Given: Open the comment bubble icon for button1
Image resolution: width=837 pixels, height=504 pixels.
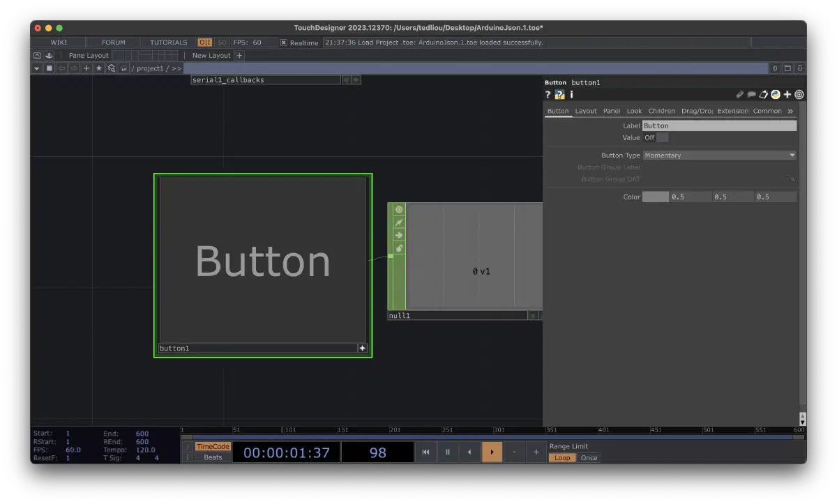Looking at the screenshot, I should 752,94.
